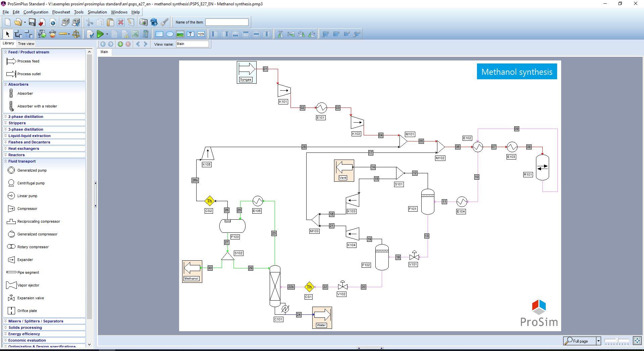Click the C101 distillation column unit
644x351 pixels.
(x=275, y=286)
